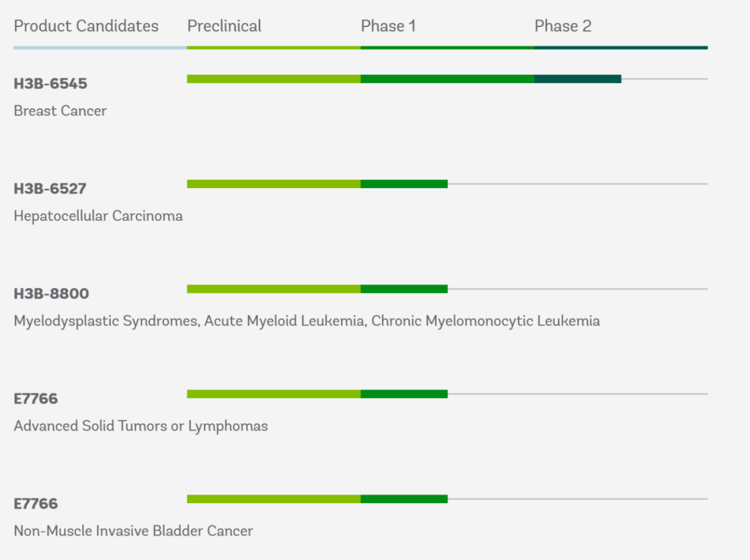Viewport: 750px width, 560px height.
Task: Click the Breast Cancer indication text
Action: pyautogui.click(x=60, y=111)
